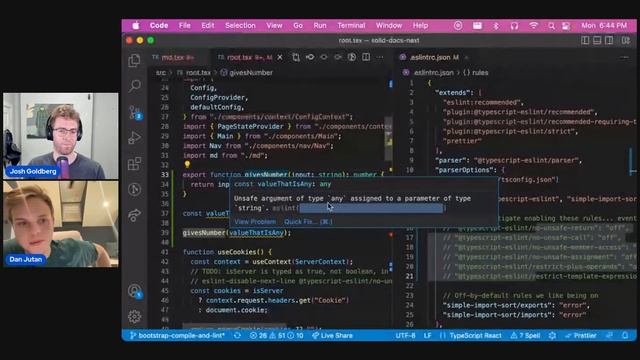Screen dimensions: 640x360
Task: Open the Accounts icon in activity bar
Action: click(x=135, y=291)
